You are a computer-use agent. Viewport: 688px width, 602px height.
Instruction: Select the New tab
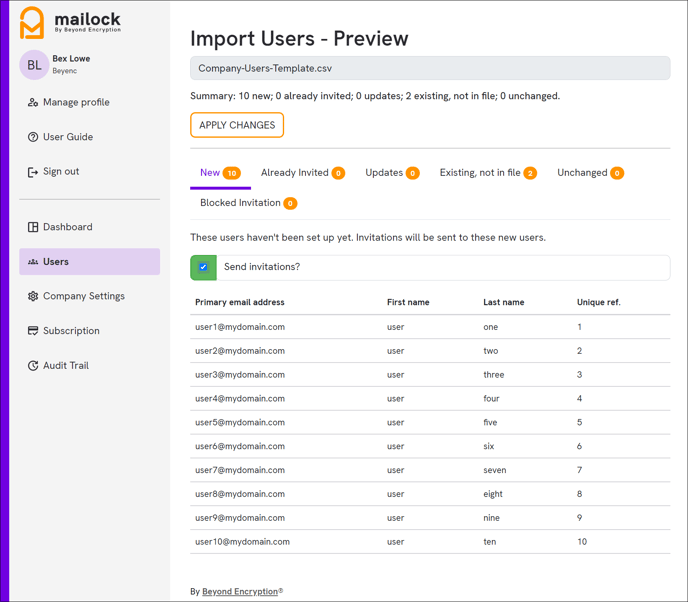click(220, 173)
